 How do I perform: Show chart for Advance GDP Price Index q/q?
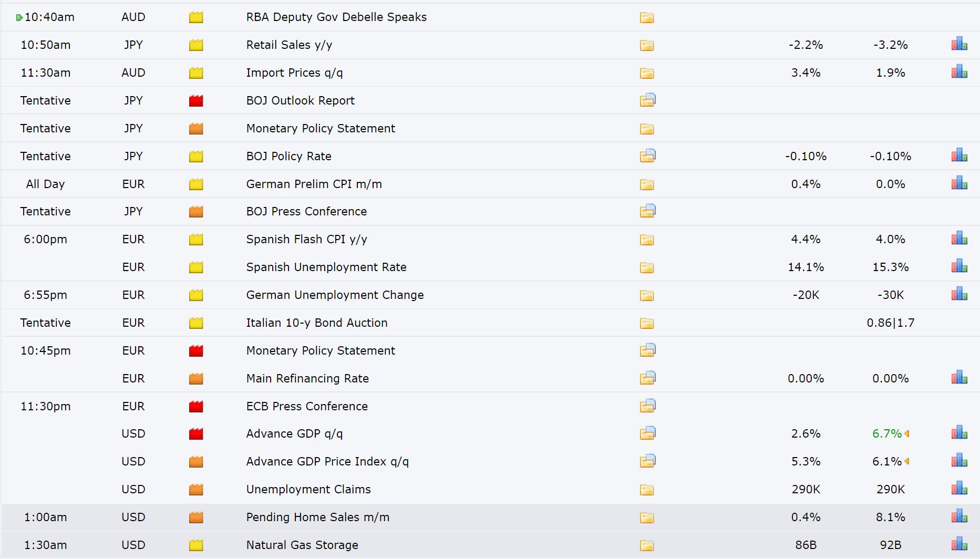(x=959, y=460)
